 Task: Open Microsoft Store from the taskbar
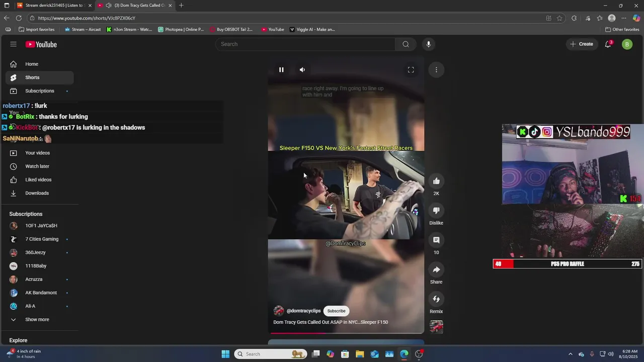click(x=345, y=354)
